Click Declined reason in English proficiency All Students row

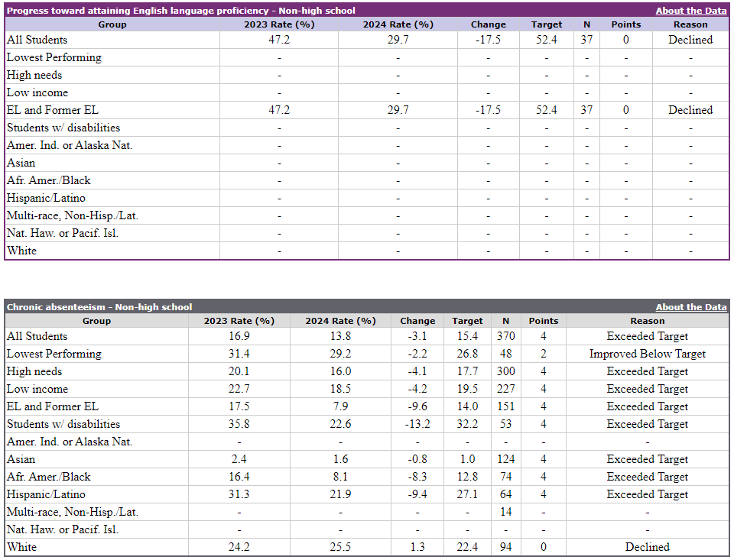[x=690, y=40]
